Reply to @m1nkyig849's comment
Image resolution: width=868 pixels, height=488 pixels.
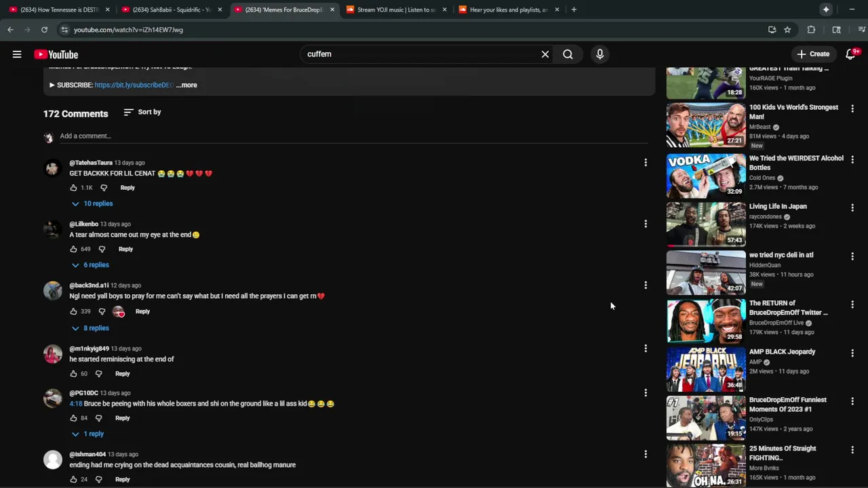122,373
